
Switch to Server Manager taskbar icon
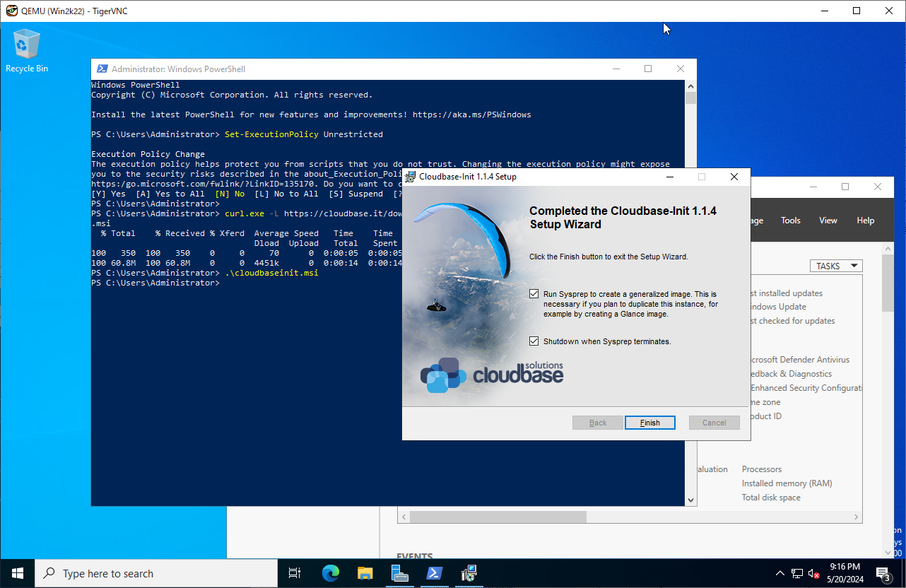point(400,573)
